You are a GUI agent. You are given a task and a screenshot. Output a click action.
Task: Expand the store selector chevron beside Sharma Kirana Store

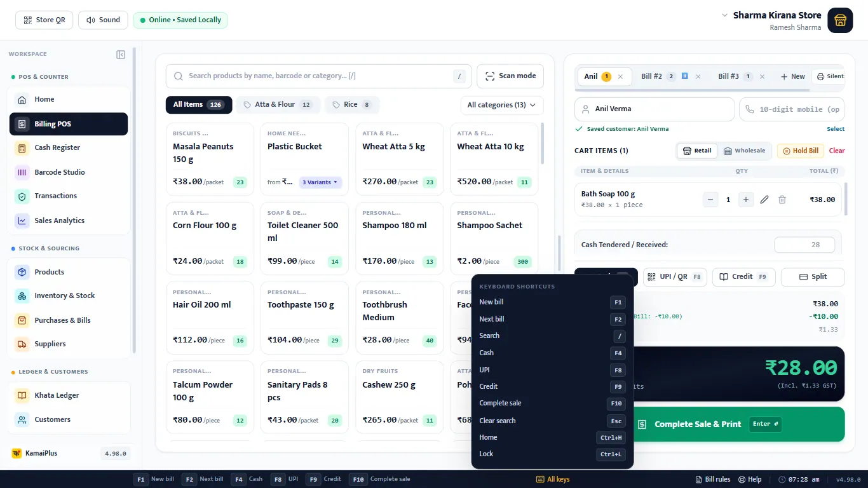724,15
